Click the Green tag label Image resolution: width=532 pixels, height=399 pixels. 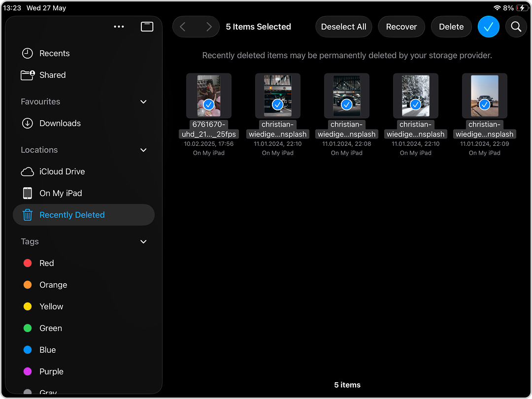[x=51, y=329]
